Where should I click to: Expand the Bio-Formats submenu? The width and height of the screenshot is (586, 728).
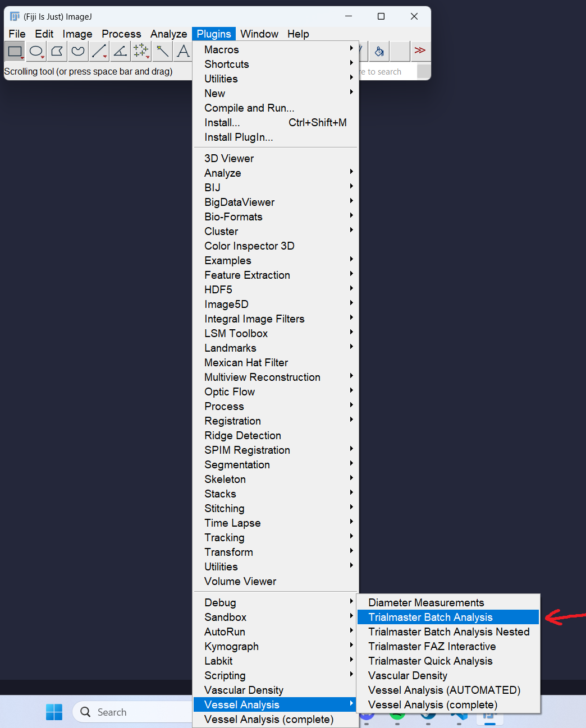[x=276, y=216]
